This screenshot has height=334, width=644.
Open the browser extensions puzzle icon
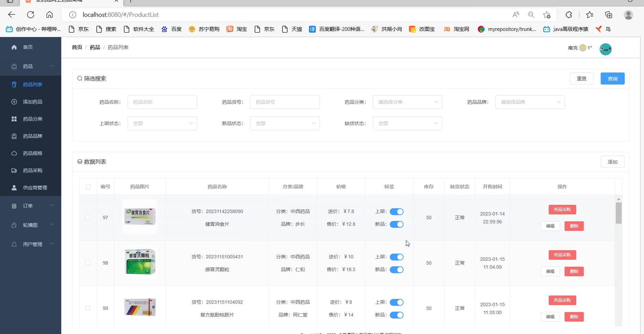point(569,15)
